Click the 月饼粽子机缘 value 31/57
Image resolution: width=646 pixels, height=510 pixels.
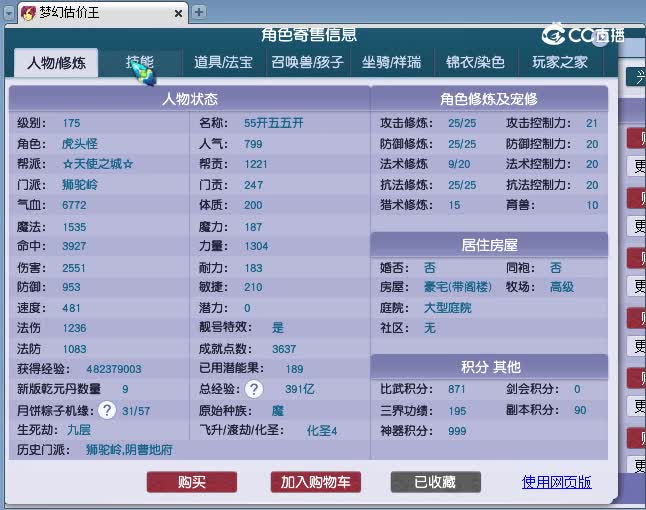(136, 411)
